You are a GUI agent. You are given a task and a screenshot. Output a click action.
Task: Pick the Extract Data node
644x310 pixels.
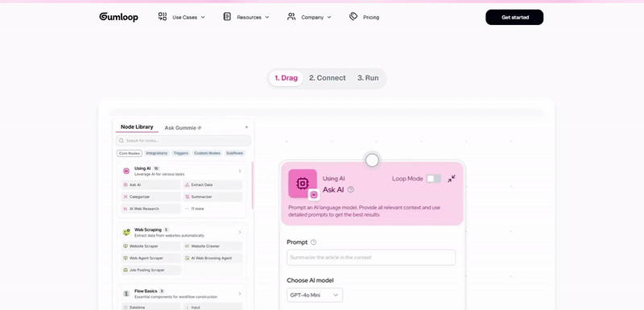click(213, 184)
